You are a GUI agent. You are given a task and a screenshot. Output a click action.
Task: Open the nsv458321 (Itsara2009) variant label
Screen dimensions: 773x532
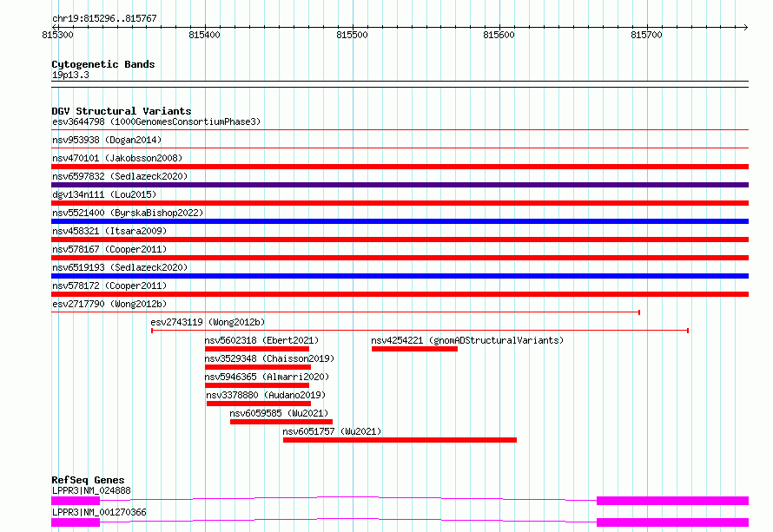tap(109, 231)
